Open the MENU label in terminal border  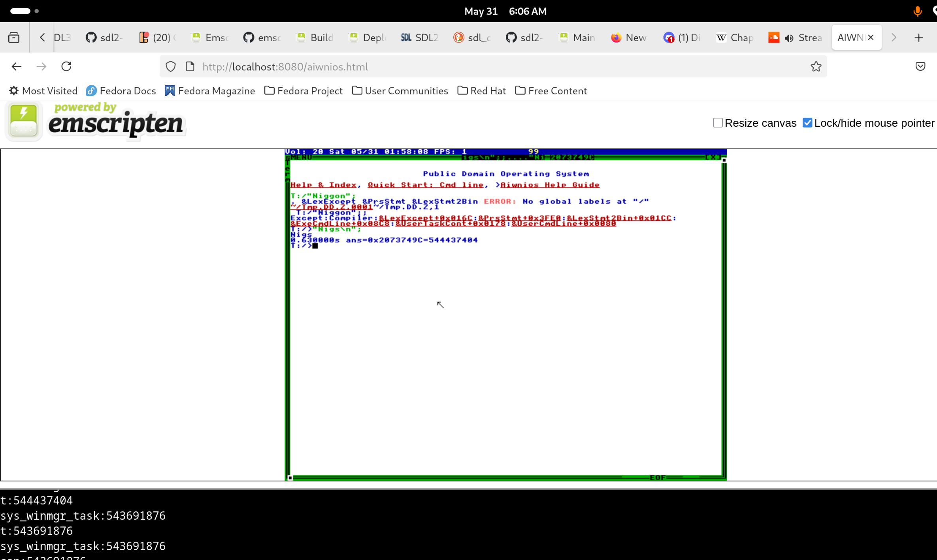coord(301,157)
